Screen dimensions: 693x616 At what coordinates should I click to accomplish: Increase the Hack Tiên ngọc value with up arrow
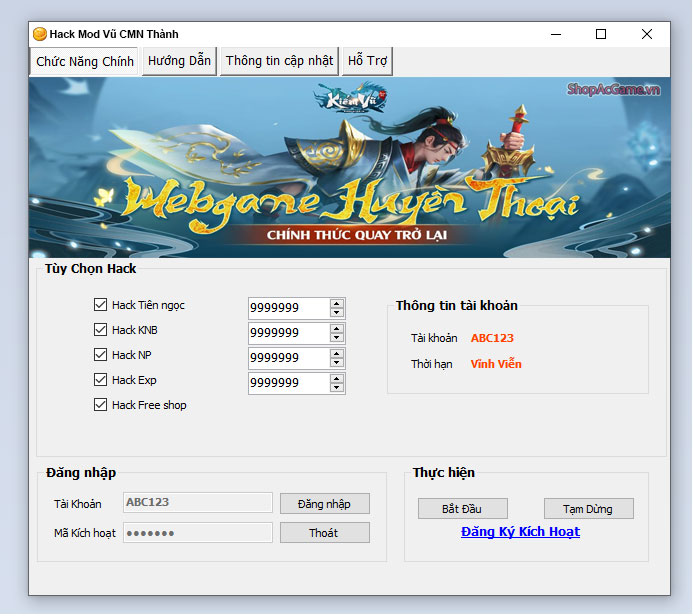(337, 304)
